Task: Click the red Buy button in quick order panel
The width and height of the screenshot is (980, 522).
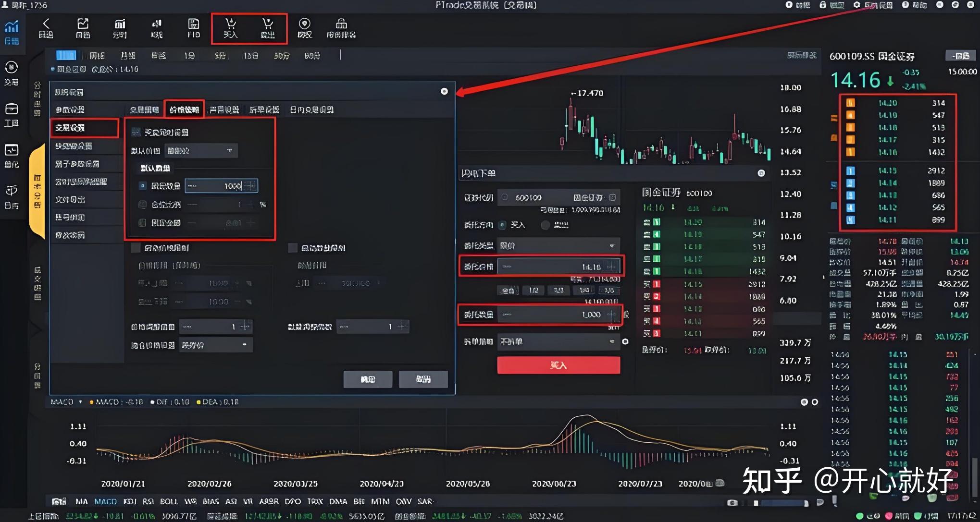Action: (558, 365)
